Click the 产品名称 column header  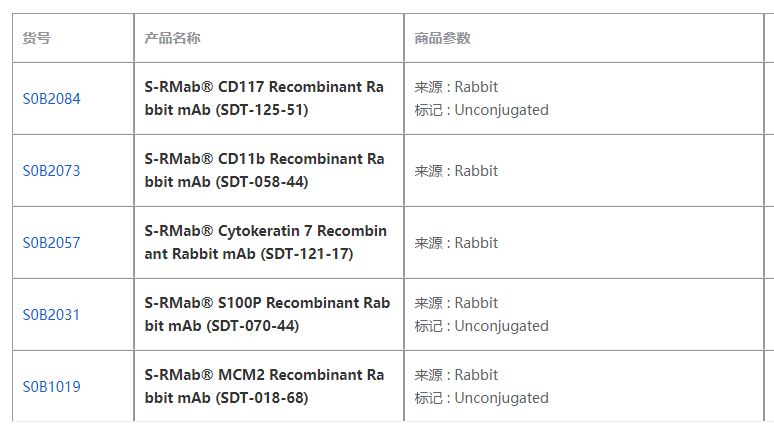(172, 38)
